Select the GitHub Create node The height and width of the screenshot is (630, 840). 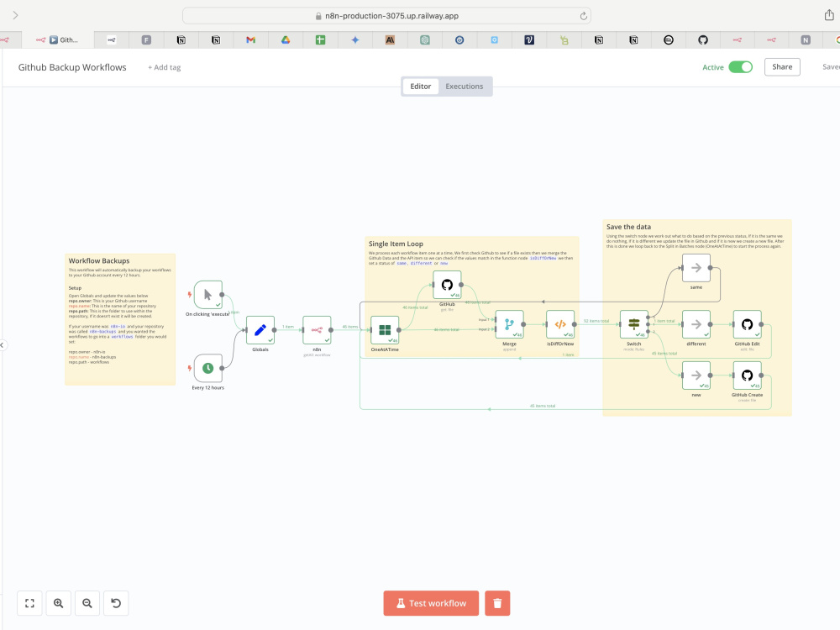click(747, 375)
